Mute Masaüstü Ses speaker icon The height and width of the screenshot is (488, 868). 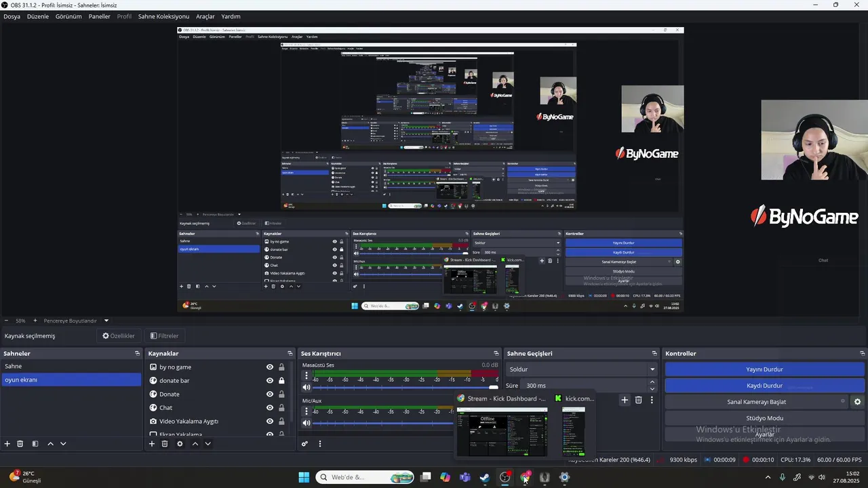point(307,388)
